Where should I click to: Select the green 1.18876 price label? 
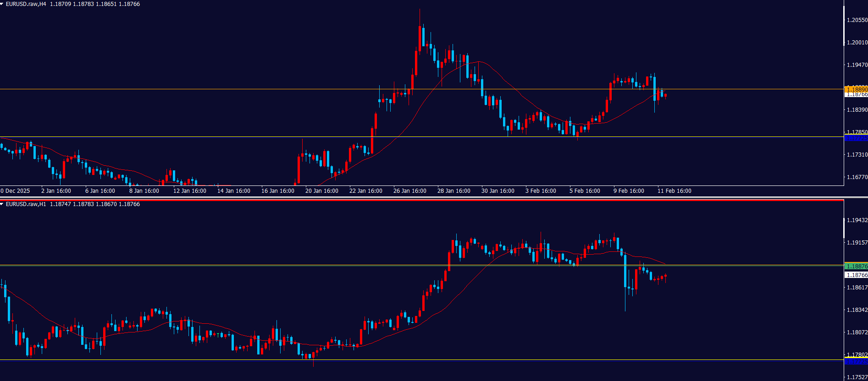coord(856,266)
